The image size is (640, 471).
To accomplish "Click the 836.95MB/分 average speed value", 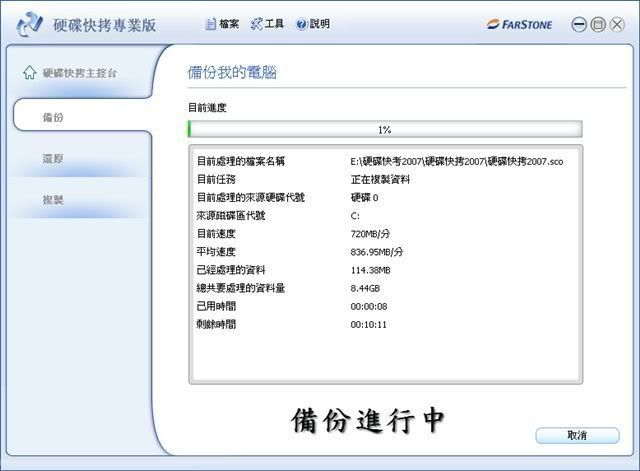I will [377, 252].
